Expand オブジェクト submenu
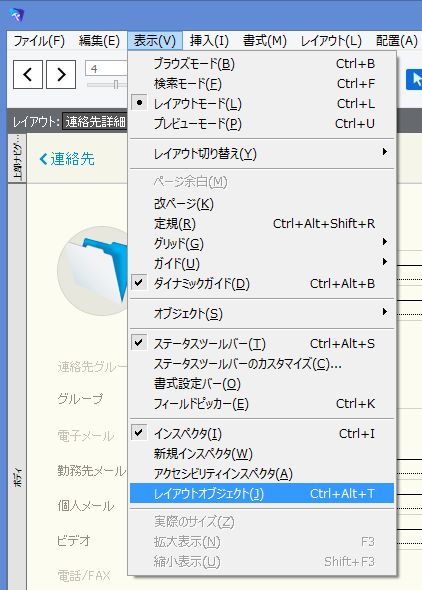Image resolution: width=422 pixels, height=590 pixels. (262, 313)
